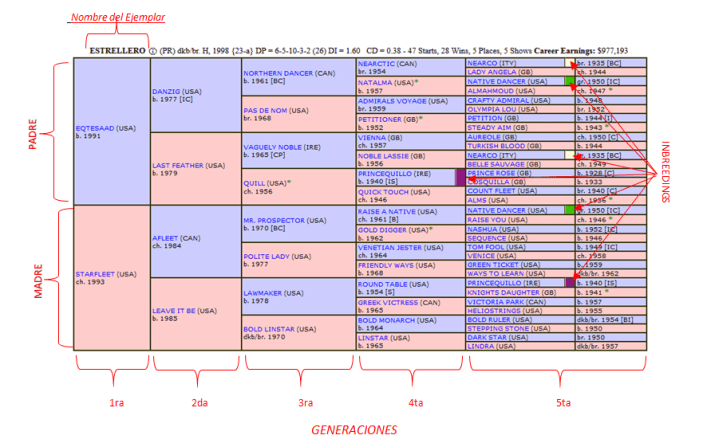
Task: Click the asterisk after QUILL (USA)
Action: click(x=289, y=183)
